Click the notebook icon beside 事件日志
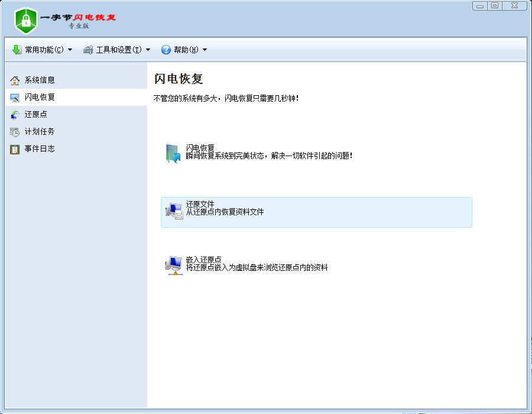The height and width of the screenshot is (414, 532). pyautogui.click(x=15, y=149)
